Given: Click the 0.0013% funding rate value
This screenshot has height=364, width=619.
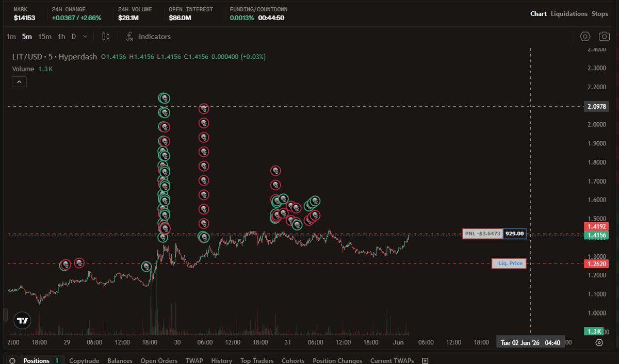Looking at the screenshot, I should coord(242,18).
